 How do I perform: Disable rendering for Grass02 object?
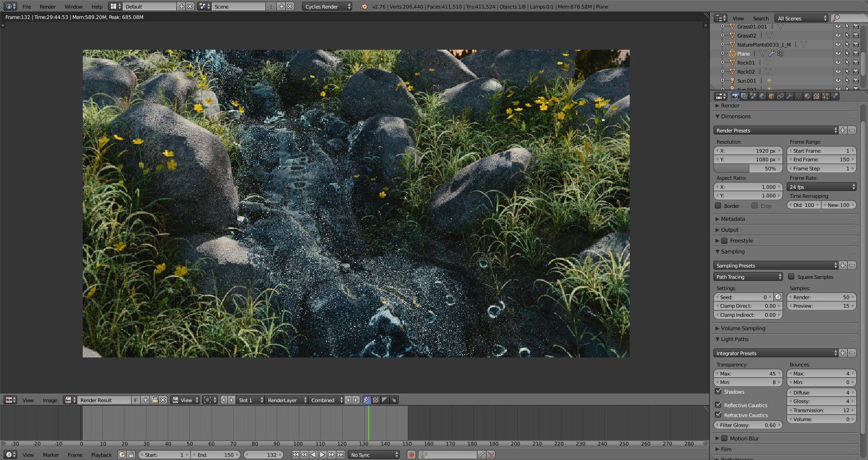856,36
